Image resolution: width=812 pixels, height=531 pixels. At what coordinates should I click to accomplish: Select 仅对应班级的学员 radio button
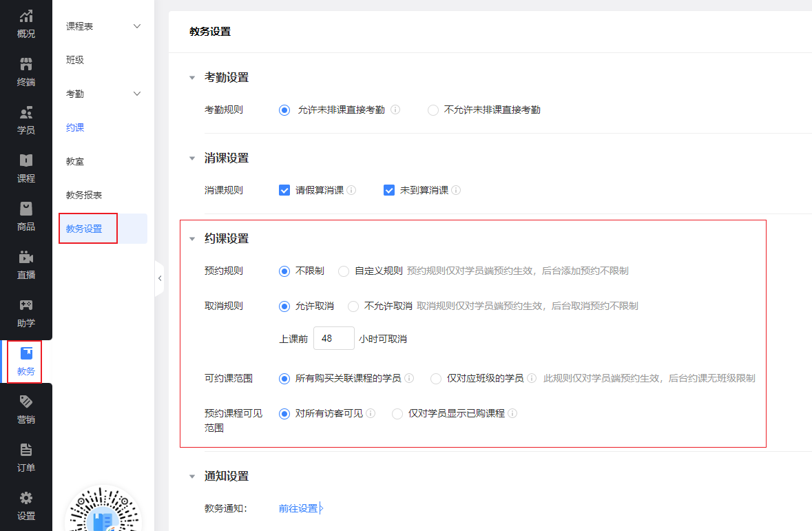pyautogui.click(x=436, y=379)
